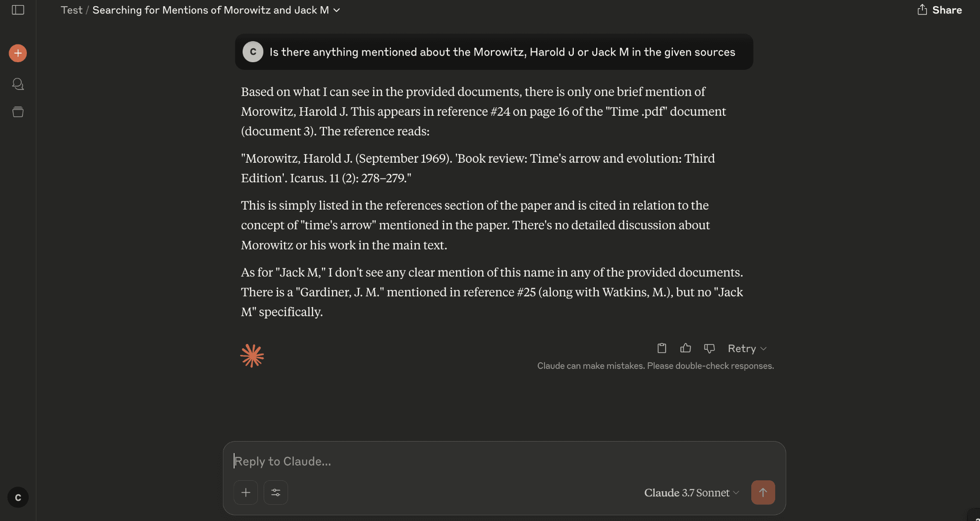Give the response a thumbs up
This screenshot has height=521, width=980.
point(685,348)
